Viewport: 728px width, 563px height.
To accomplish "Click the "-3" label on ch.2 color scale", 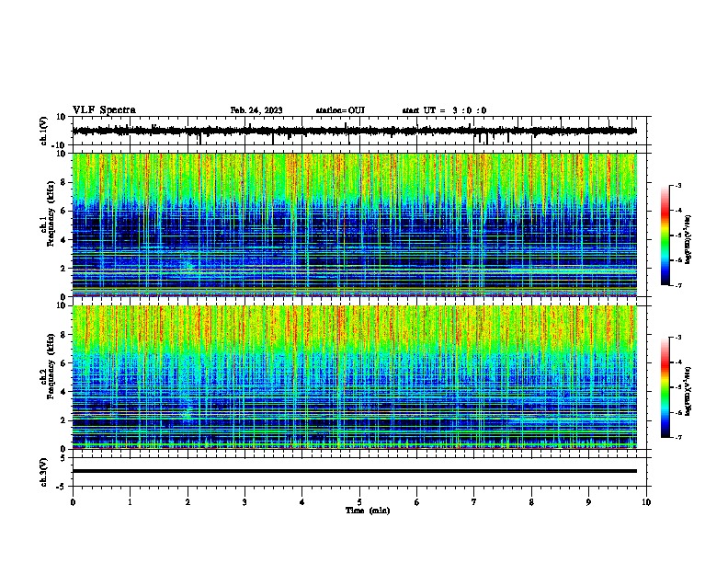I will coord(677,338).
